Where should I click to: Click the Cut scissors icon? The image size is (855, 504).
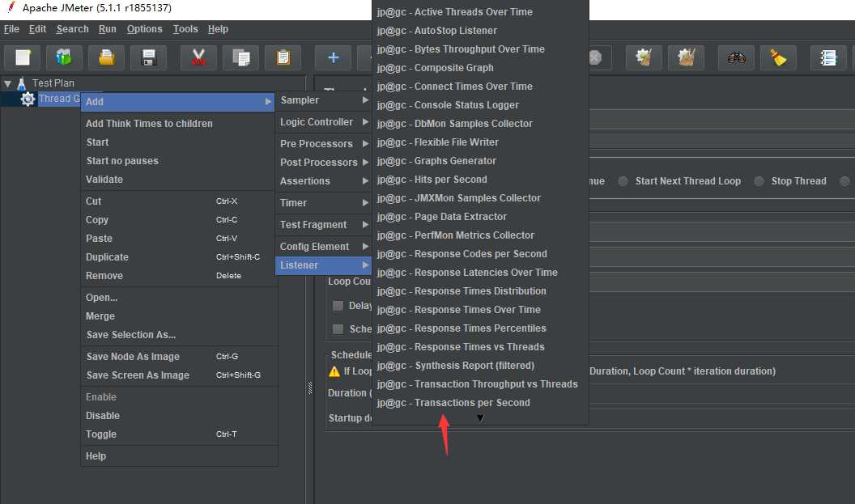click(198, 57)
